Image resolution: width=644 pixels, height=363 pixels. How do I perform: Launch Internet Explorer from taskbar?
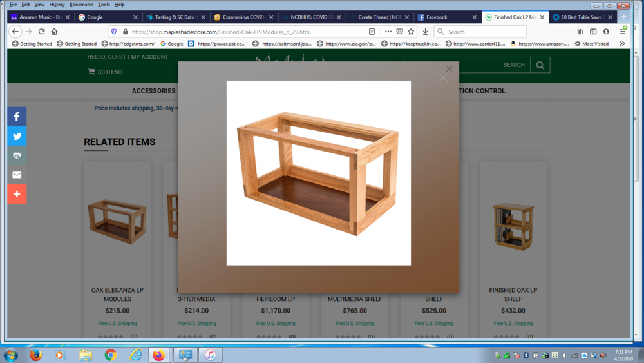[x=135, y=355]
